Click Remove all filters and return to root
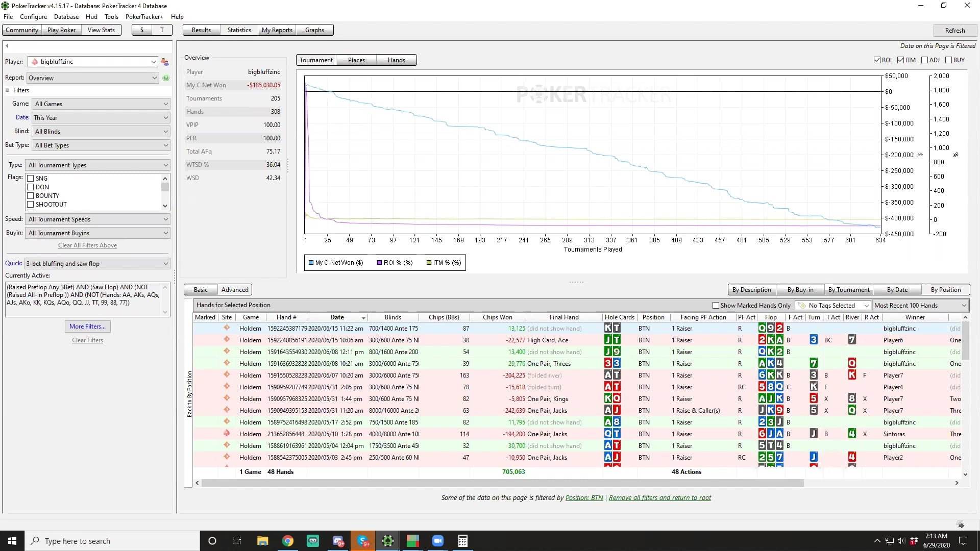Screen dimensions: 980x551 click(659, 498)
